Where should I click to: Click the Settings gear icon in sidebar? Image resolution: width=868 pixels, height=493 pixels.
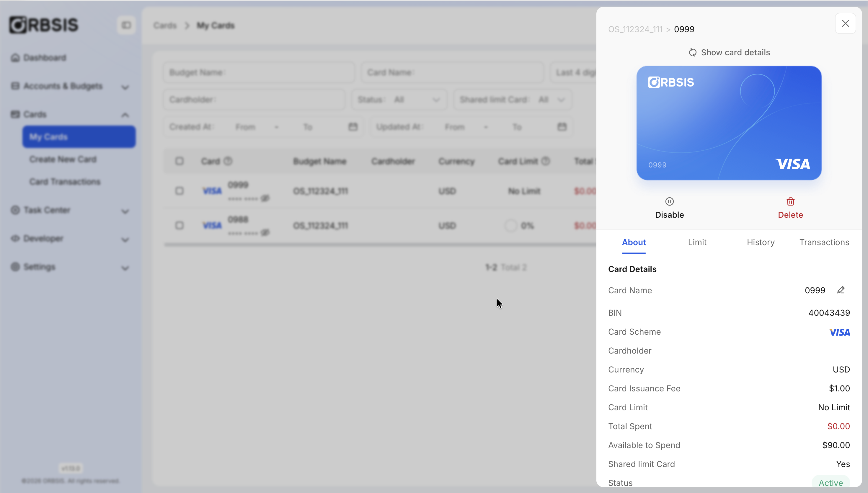coord(15,267)
